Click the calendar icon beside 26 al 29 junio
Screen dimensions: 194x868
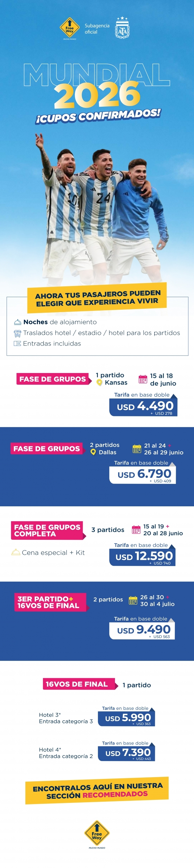tap(137, 449)
